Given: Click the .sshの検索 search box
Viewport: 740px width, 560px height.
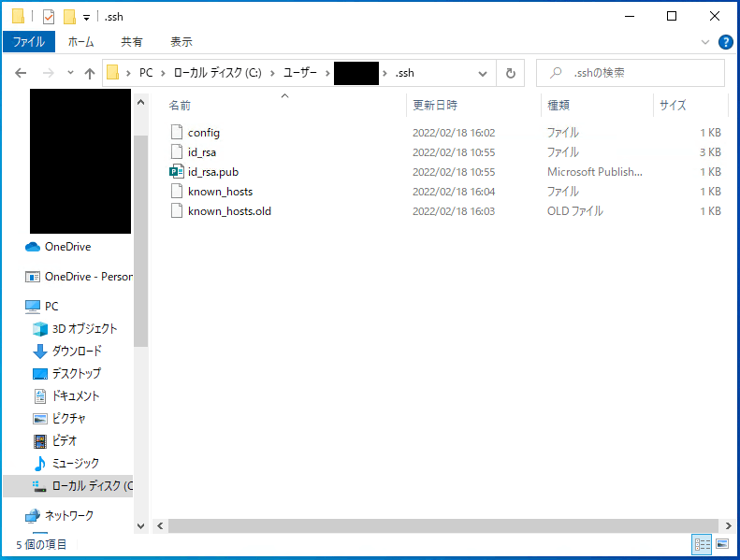Looking at the screenshot, I should point(630,73).
